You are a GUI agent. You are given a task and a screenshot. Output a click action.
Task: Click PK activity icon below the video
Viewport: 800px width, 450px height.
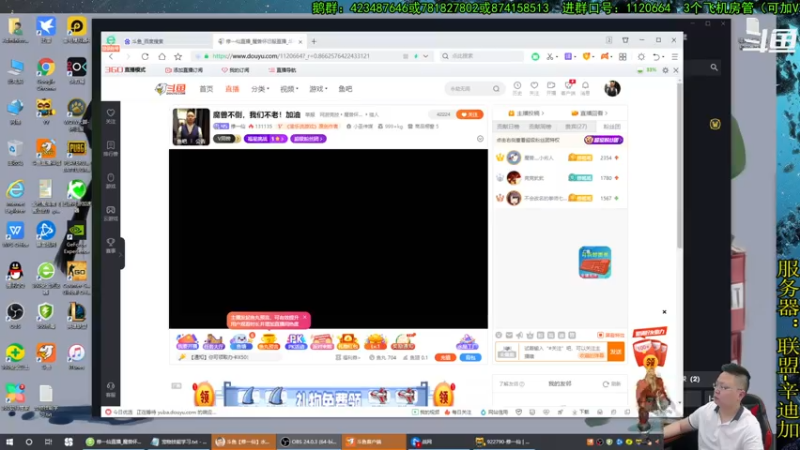coord(295,342)
